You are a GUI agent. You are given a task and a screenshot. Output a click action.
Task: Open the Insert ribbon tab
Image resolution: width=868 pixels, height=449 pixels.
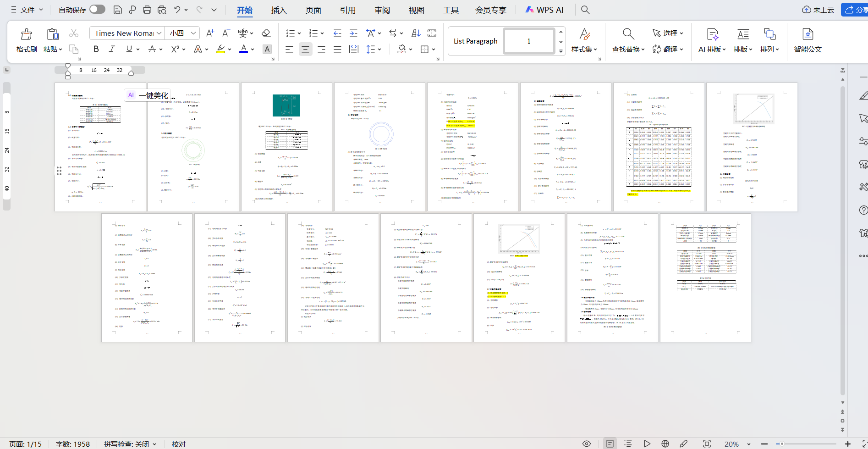click(279, 10)
